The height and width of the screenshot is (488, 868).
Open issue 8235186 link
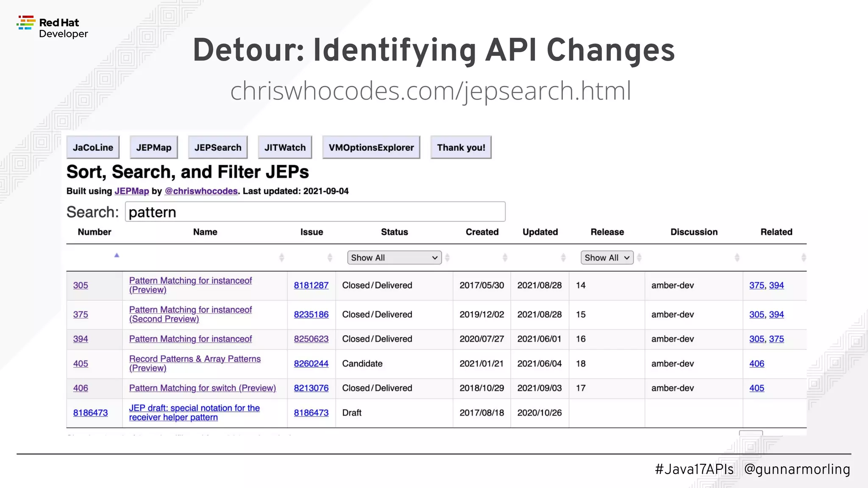311,315
